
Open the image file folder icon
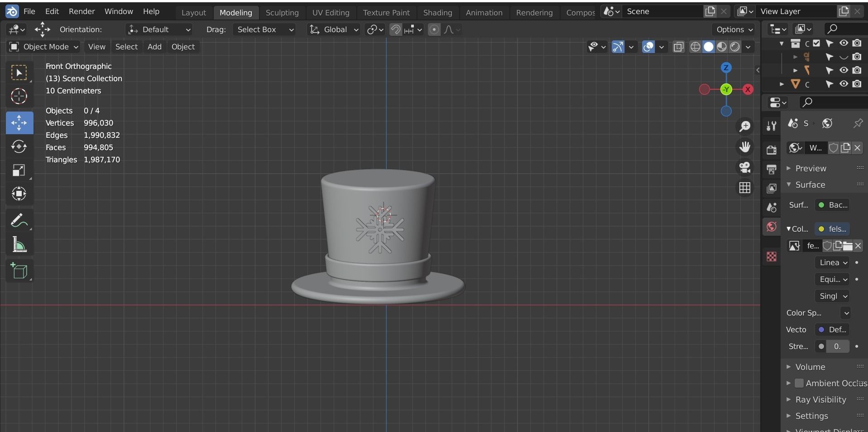(847, 246)
